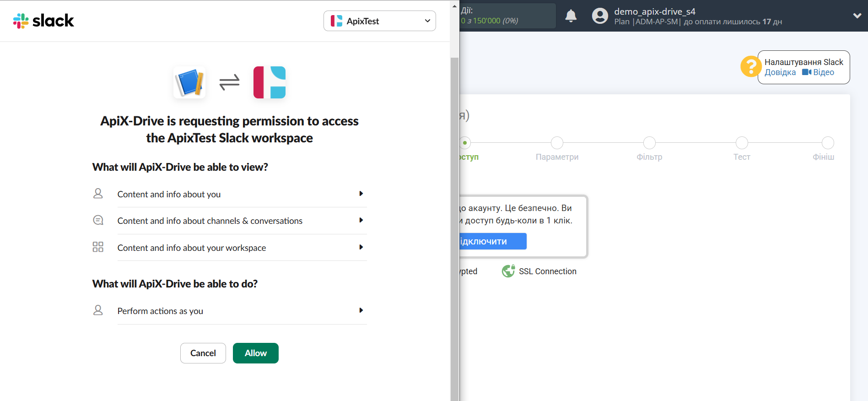Click the actions counter 0 з 150'000
The image size is (868, 401).
(490, 21)
